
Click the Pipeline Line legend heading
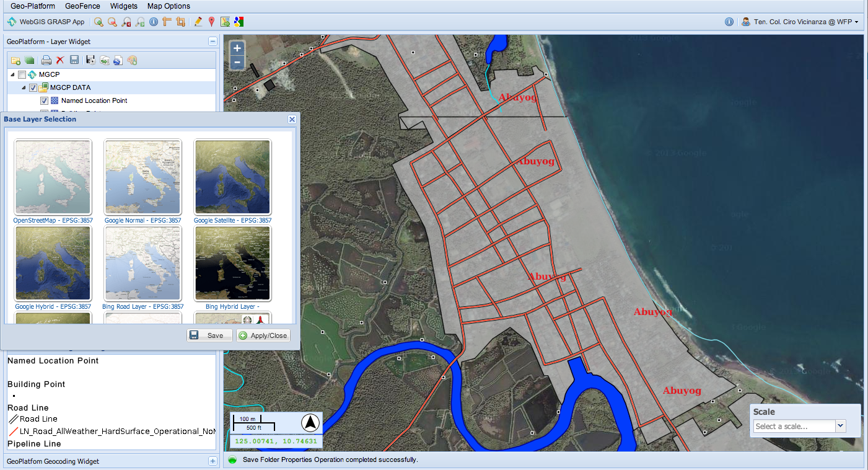(x=34, y=444)
